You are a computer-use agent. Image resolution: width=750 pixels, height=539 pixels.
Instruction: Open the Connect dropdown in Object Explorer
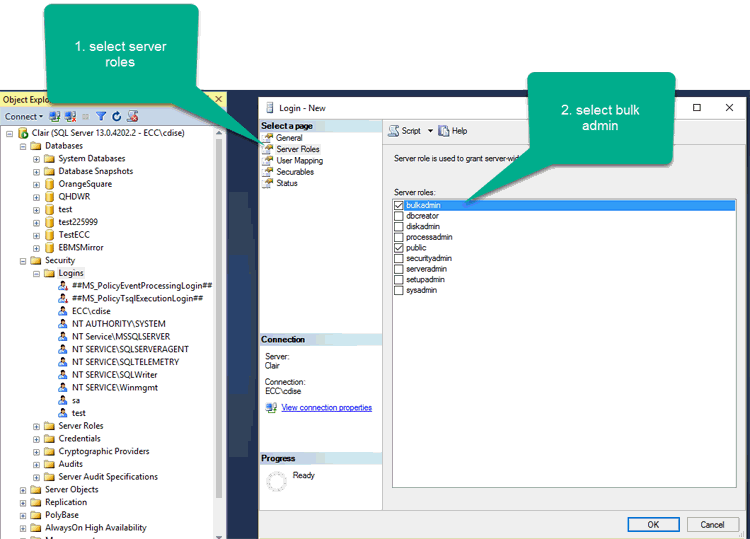coord(25,117)
